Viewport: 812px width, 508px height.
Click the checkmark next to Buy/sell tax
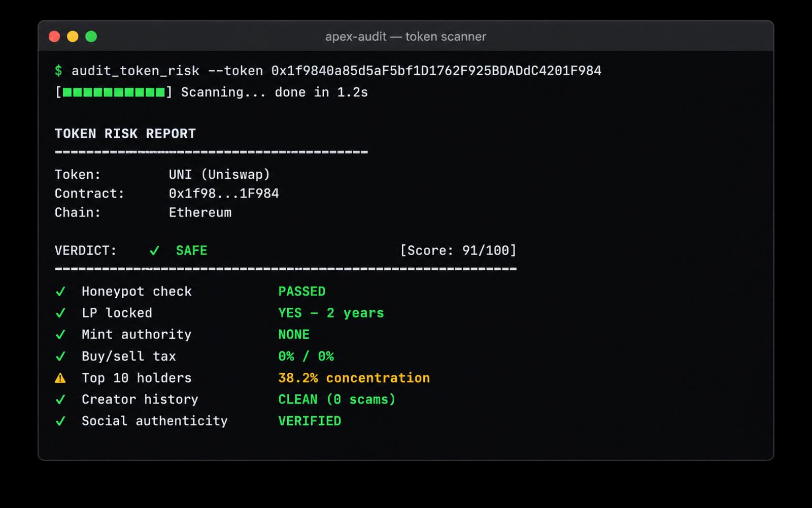[x=60, y=357]
